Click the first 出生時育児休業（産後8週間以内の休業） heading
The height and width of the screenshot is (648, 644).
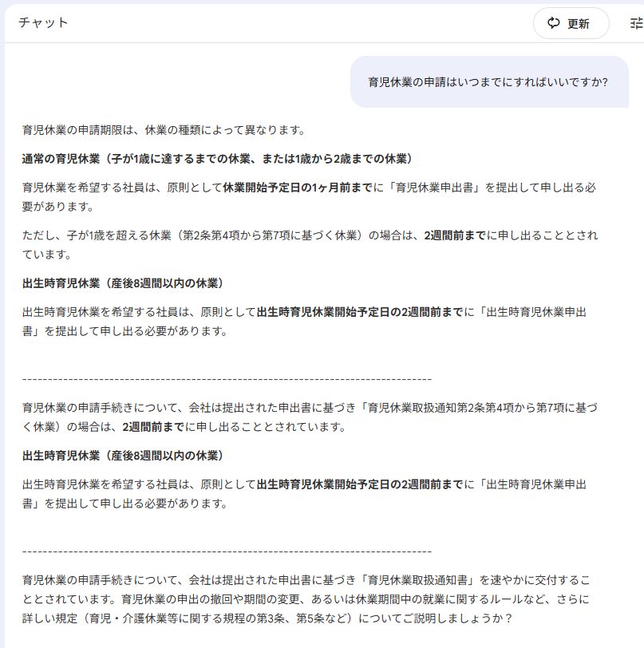123,283
